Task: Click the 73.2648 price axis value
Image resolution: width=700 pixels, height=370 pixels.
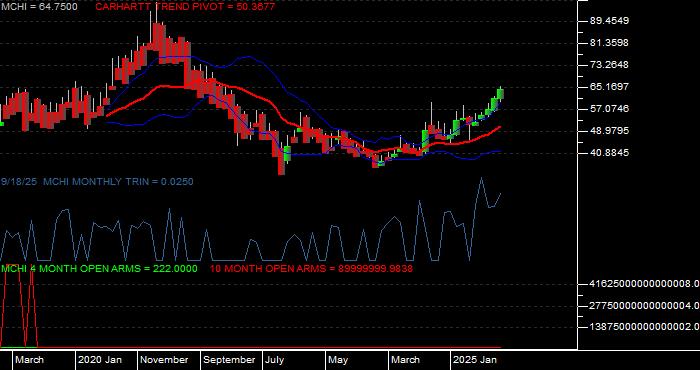Action: click(609, 64)
